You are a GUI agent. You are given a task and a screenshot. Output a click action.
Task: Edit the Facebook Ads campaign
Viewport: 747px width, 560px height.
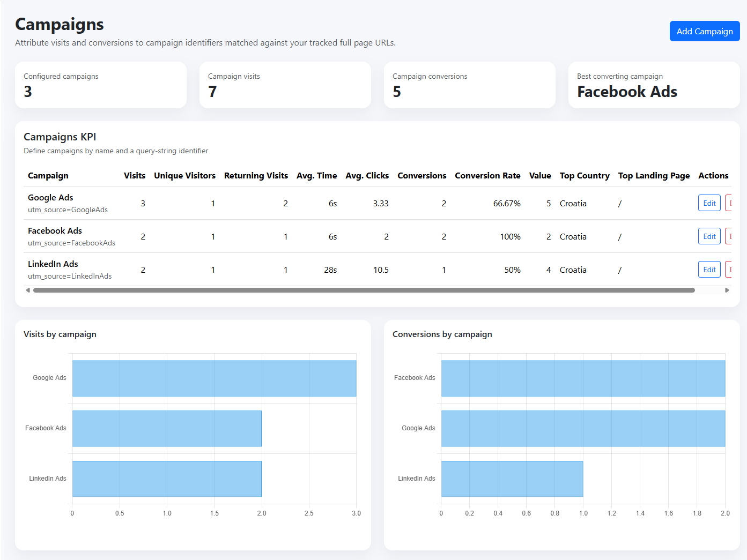[709, 236]
